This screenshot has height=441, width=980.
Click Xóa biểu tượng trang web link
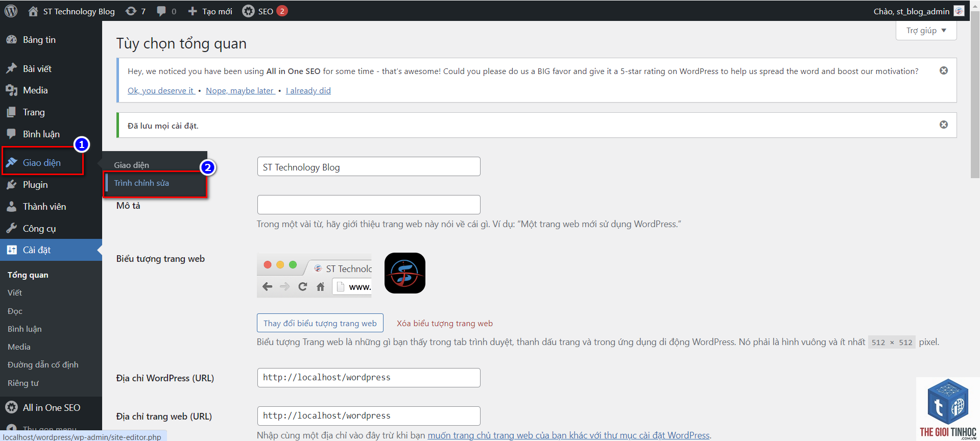tap(445, 323)
